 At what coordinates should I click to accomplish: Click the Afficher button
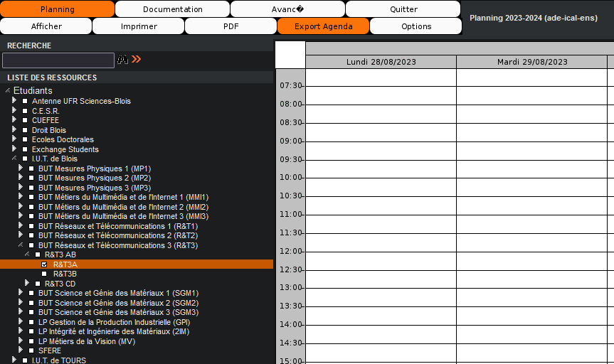(x=46, y=26)
